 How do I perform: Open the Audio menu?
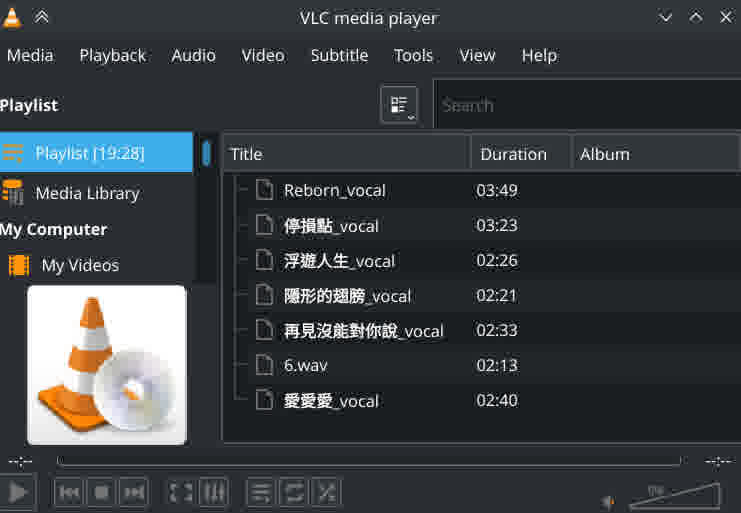point(194,56)
